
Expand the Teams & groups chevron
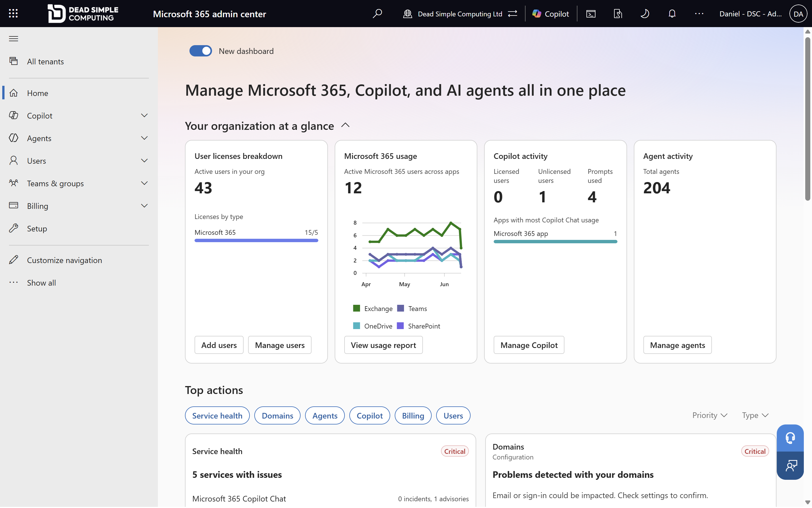(144, 183)
